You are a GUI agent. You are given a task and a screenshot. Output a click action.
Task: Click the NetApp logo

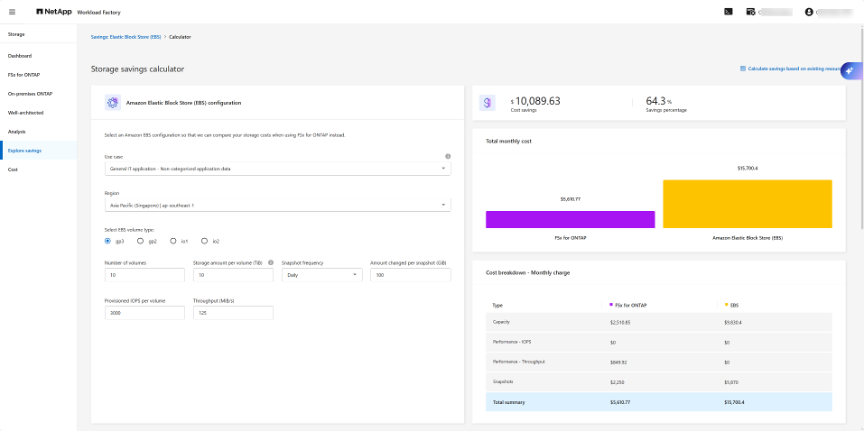click(54, 12)
